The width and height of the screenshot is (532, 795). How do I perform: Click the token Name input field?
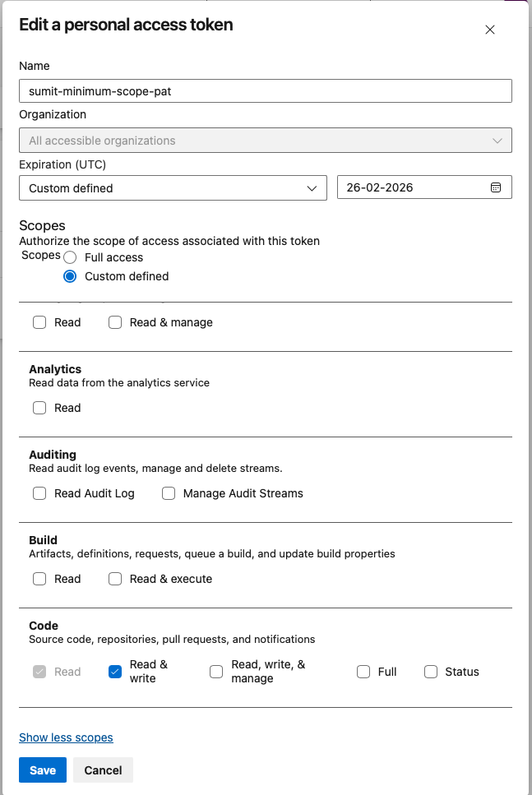[x=265, y=90]
